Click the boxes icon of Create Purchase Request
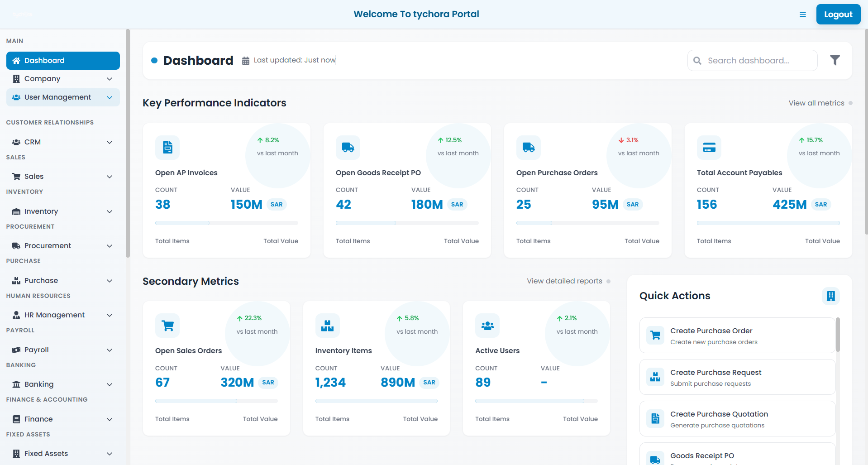868x465 pixels. 655,377
